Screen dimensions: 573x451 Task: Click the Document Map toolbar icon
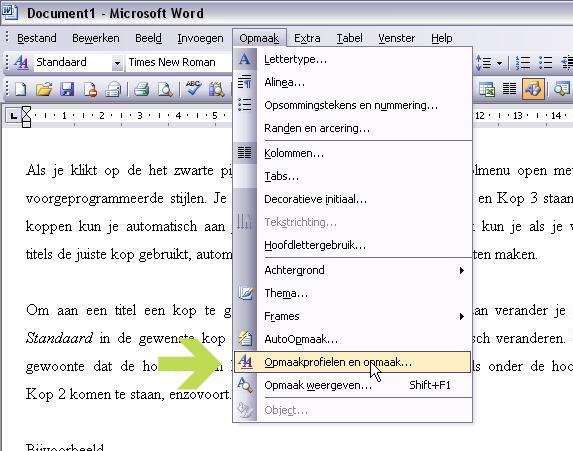[x=562, y=89]
